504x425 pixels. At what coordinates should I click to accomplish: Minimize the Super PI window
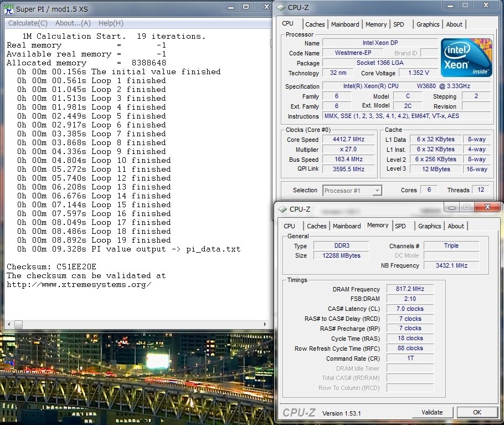[x=232, y=7]
